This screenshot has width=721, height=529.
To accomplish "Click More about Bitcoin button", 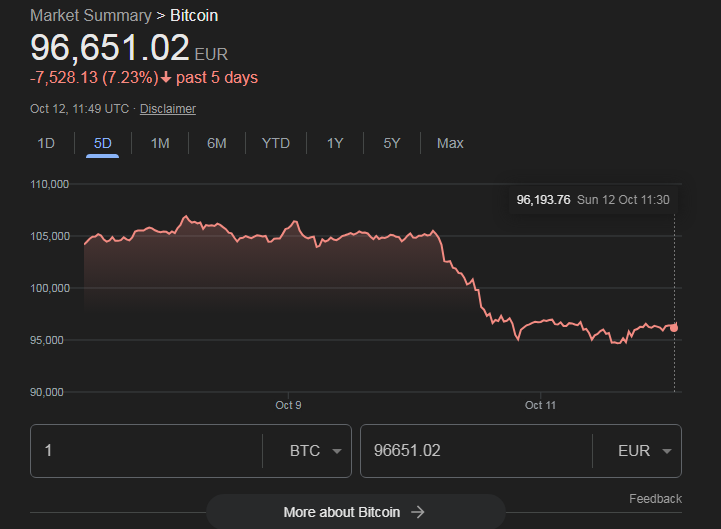I will pos(355,512).
